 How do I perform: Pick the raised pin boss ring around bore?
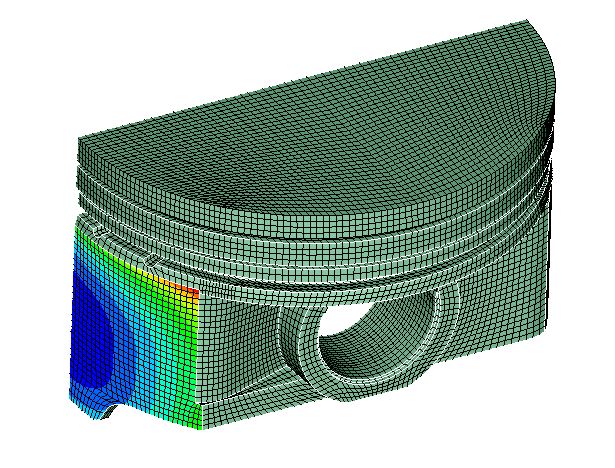coord(309,353)
